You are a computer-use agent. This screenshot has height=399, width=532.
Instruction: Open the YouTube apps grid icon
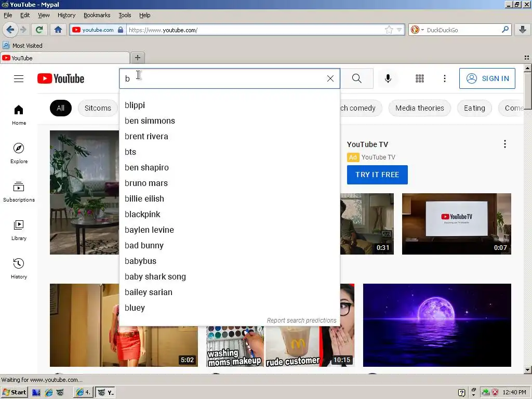coord(420,79)
